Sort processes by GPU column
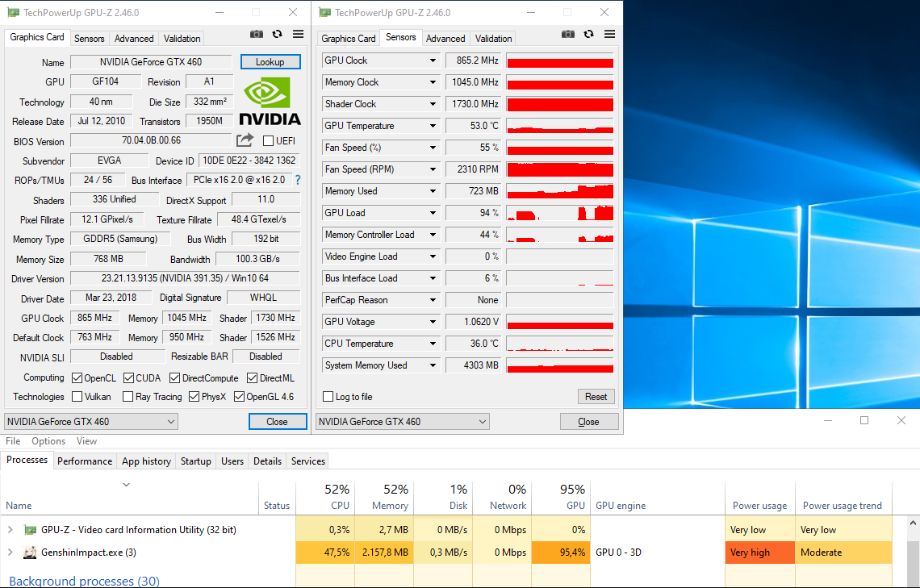920x588 pixels. (x=561, y=497)
